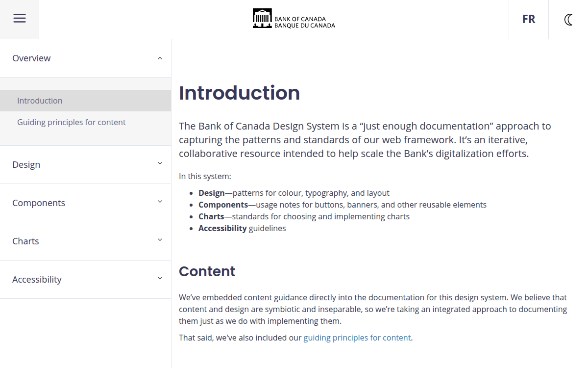Expand the Design section chevron
Viewport: 588px width, 368px height.
[160, 163]
